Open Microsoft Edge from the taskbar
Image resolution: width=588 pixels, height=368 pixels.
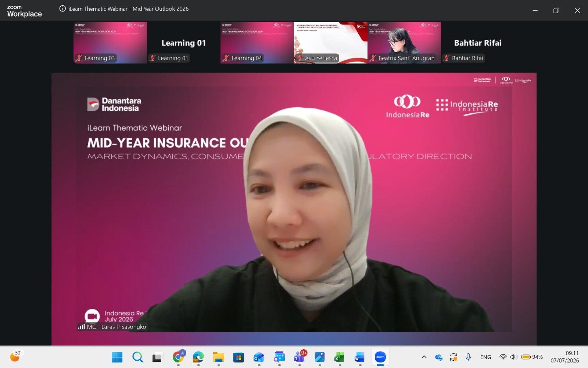198,357
